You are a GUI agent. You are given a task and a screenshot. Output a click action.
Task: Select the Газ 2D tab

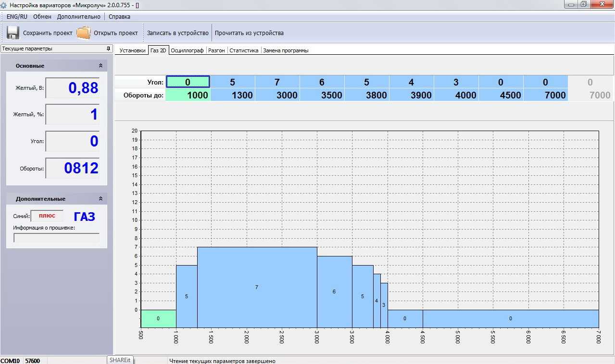[x=158, y=50]
